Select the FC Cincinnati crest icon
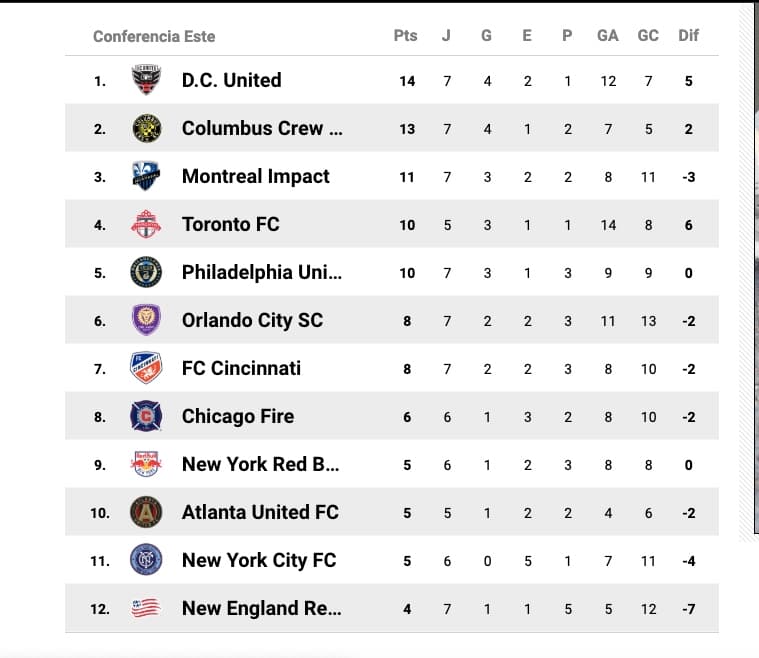Viewport: 759px width, 658px height. [146, 368]
